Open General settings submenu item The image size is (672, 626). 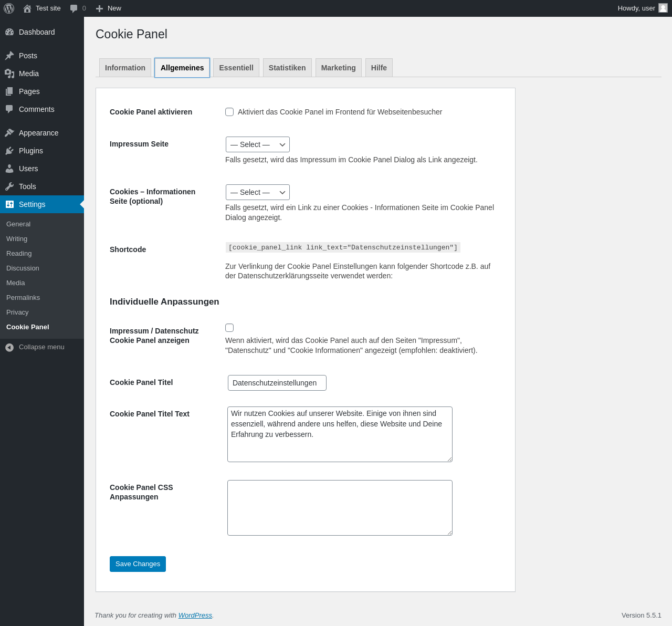pos(18,224)
